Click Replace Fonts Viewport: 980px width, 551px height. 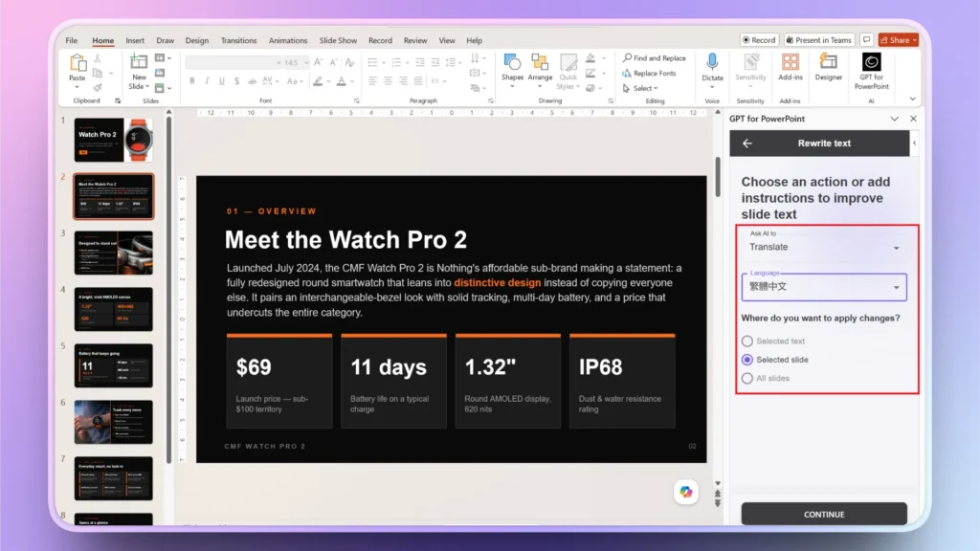tap(649, 73)
